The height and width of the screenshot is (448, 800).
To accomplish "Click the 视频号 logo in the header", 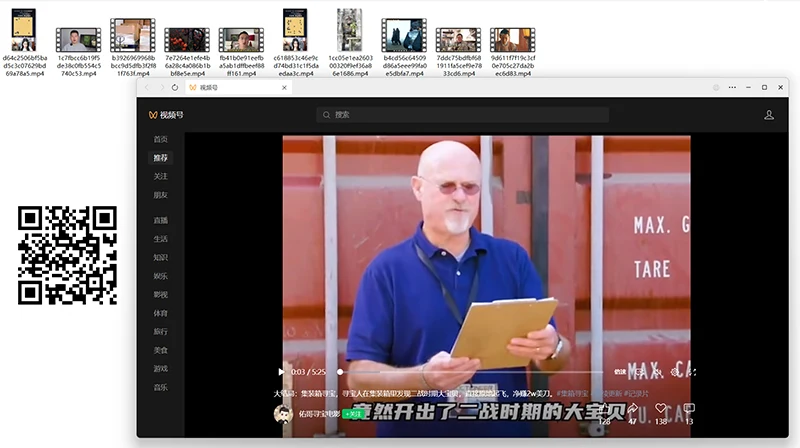I will point(166,115).
